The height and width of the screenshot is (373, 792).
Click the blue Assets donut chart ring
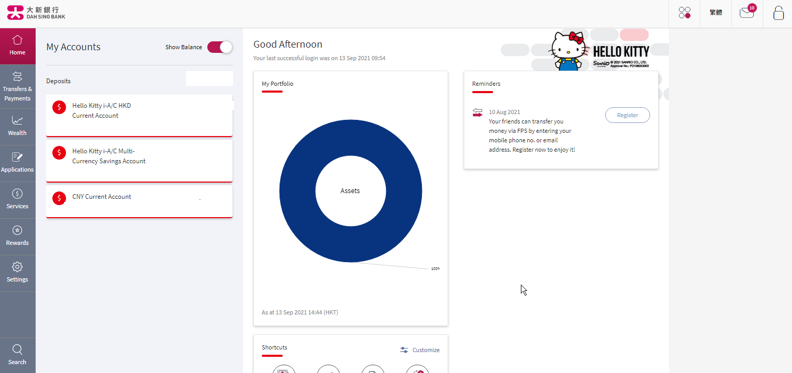coord(298,191)
